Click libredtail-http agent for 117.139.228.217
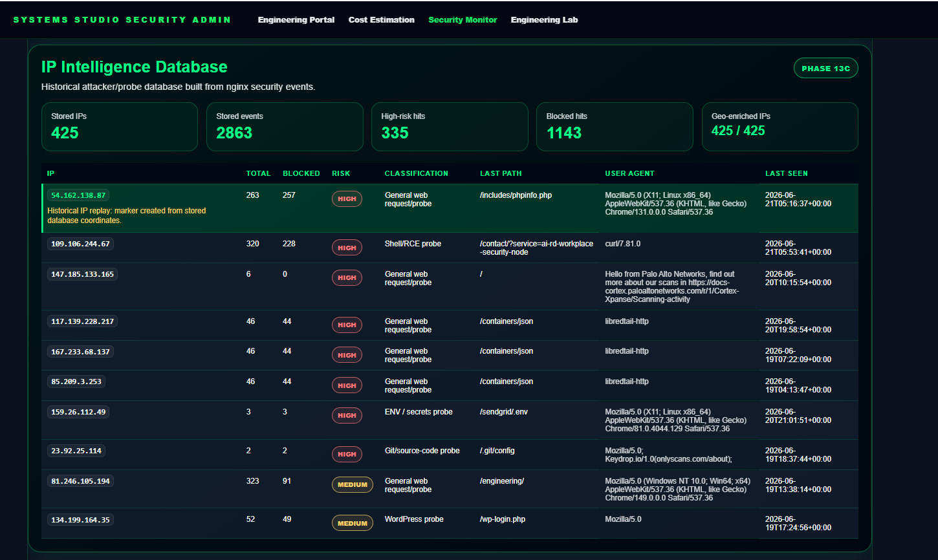 click(x=627, y=321)
